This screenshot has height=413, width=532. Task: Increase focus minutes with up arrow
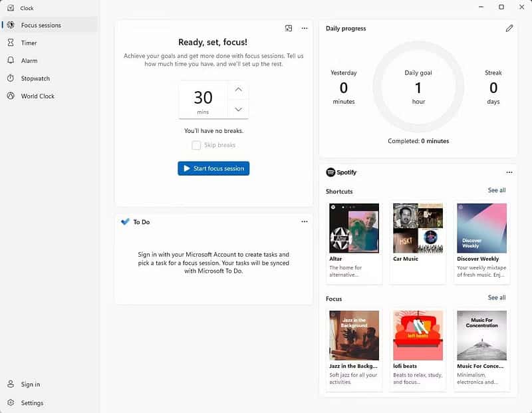(x=238, y=90)
